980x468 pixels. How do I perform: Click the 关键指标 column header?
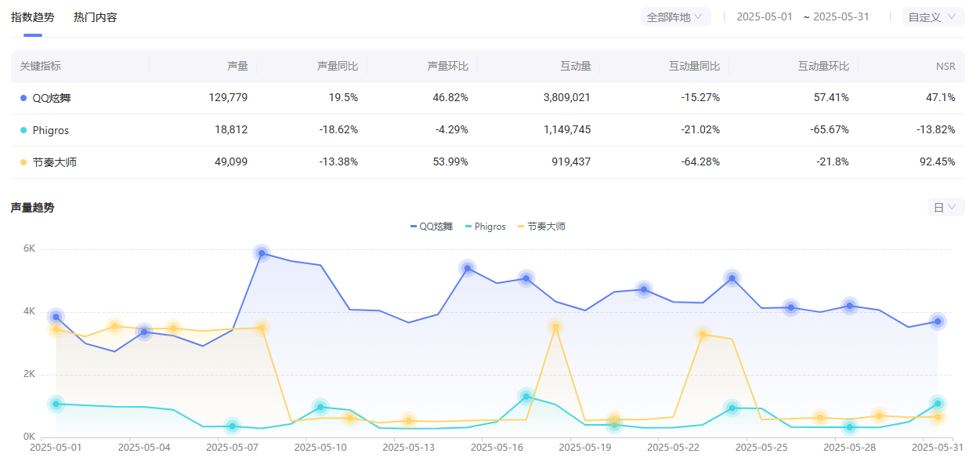(x=41, y=67)
